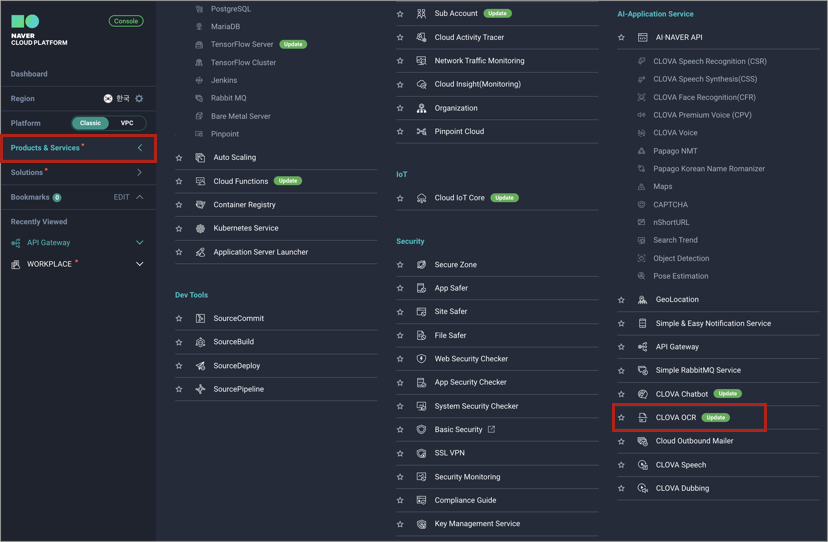The width and height of the screenshot is (828, 542).
Task: Click the Container Registry icon
Action: (x=200, y=204)
